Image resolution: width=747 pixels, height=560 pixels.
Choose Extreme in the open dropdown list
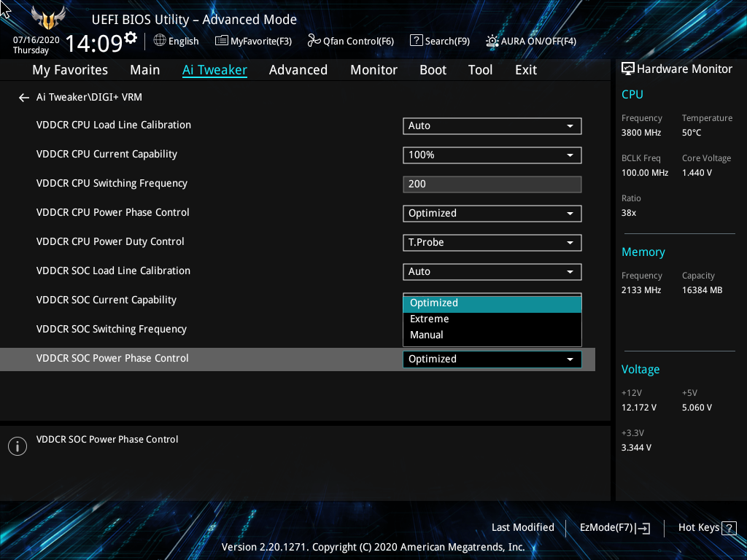coord(492,319)
